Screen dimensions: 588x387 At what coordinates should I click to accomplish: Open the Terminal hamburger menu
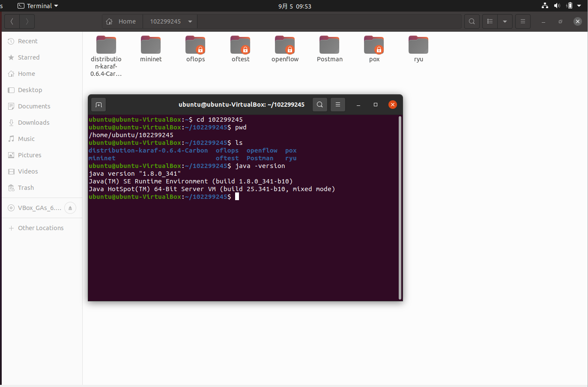pyautogui.click(x=338, y=105)
